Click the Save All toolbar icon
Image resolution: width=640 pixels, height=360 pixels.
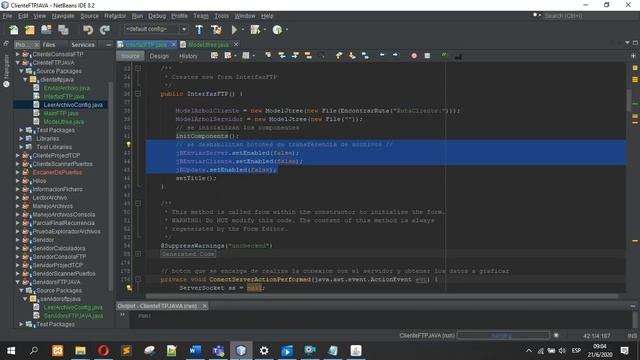(x=63, y=30)
